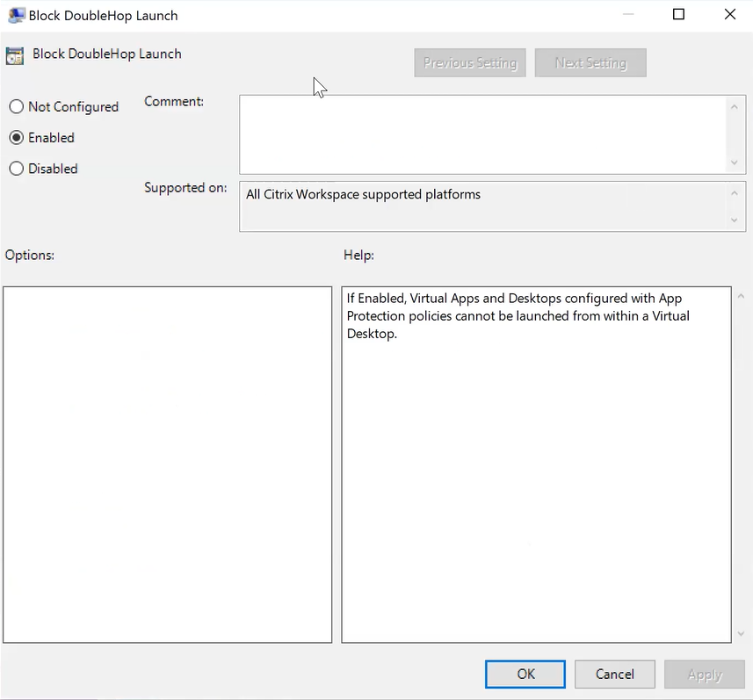Go to the Next Setting
The height and width of the screenshot is (700, 753).
point(590,63)
